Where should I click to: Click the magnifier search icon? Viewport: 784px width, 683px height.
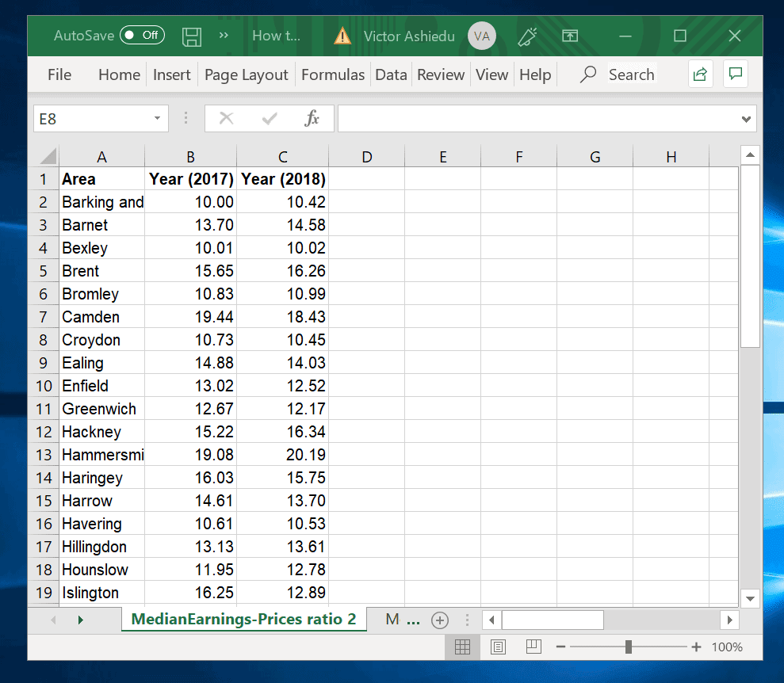point(588,74)
